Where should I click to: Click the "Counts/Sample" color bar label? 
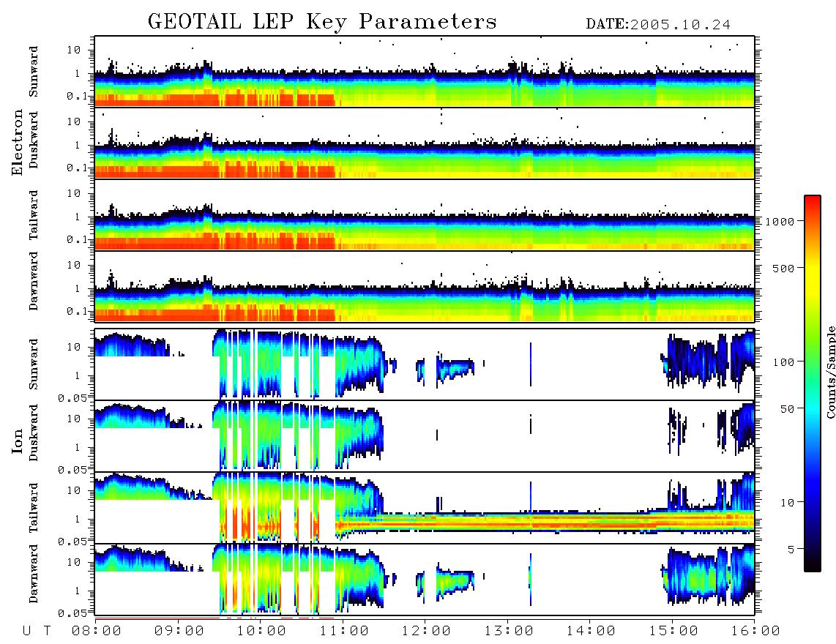830,372
